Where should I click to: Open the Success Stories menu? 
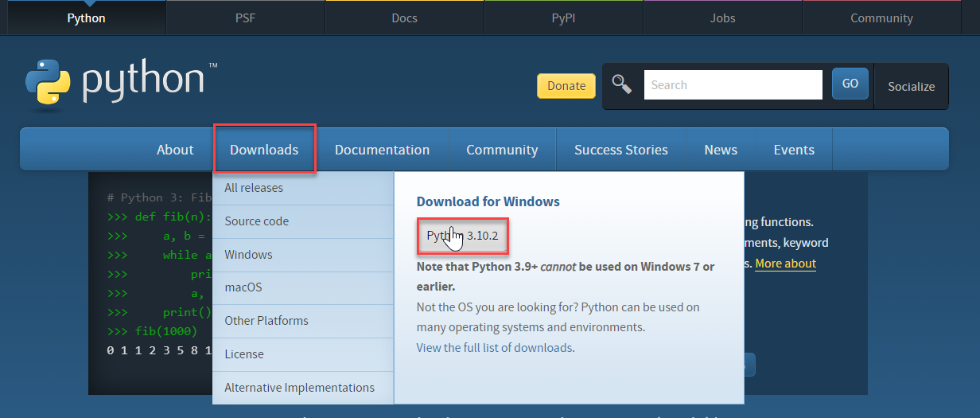point(621,150)
